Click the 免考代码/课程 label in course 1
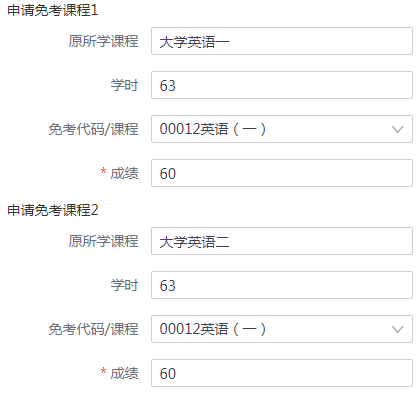Screen dimensions: 418x394 point(93,129)
